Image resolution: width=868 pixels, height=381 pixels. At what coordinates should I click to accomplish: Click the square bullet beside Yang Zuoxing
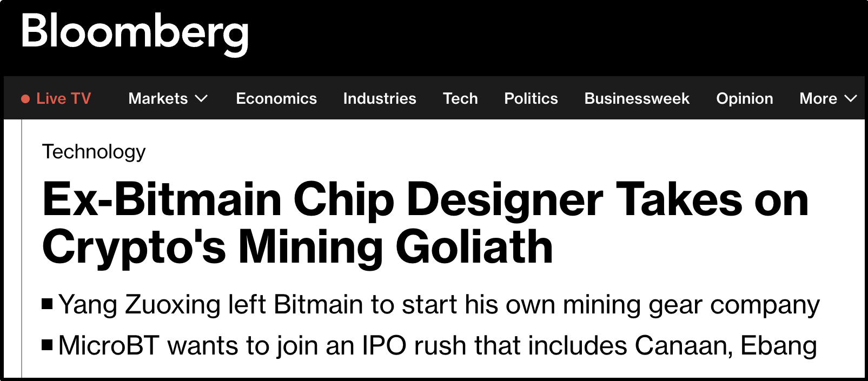coord(47,304)
